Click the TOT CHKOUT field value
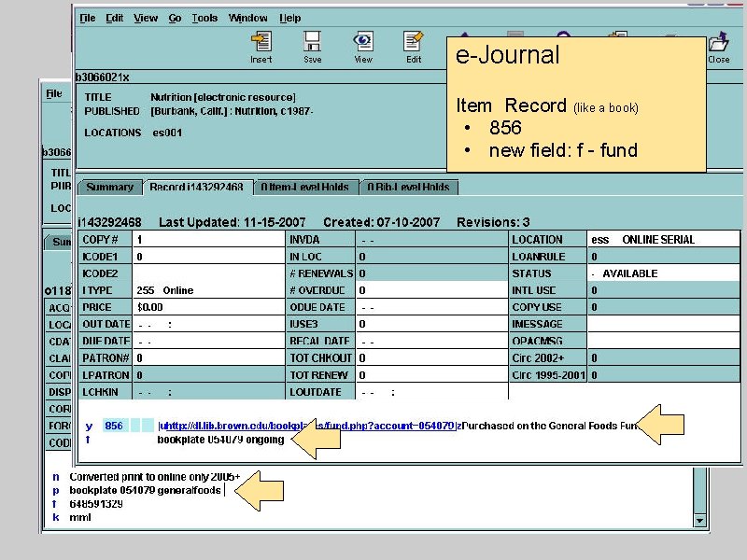747x560 pixels. pos(431,358)
